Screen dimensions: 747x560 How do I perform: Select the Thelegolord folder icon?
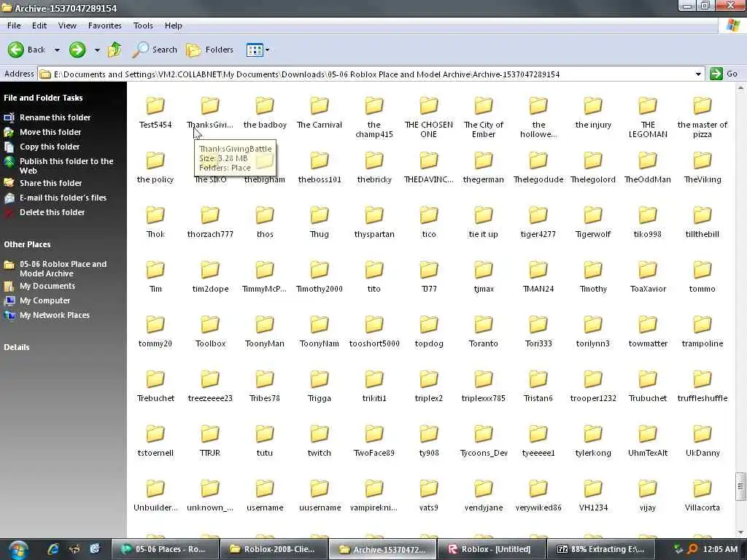pos(593,160)
